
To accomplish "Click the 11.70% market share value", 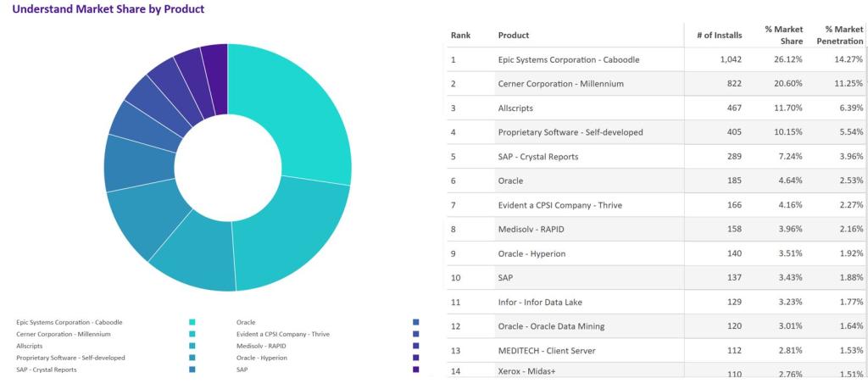I will click(788, 108).
